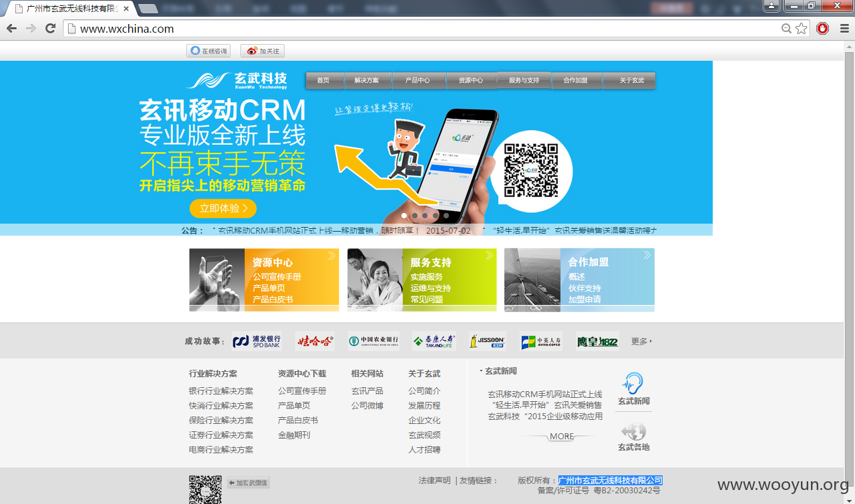Click the user profile icon in title bar
Viewport: 855px width, 504px height.
[x=772, y=6]
